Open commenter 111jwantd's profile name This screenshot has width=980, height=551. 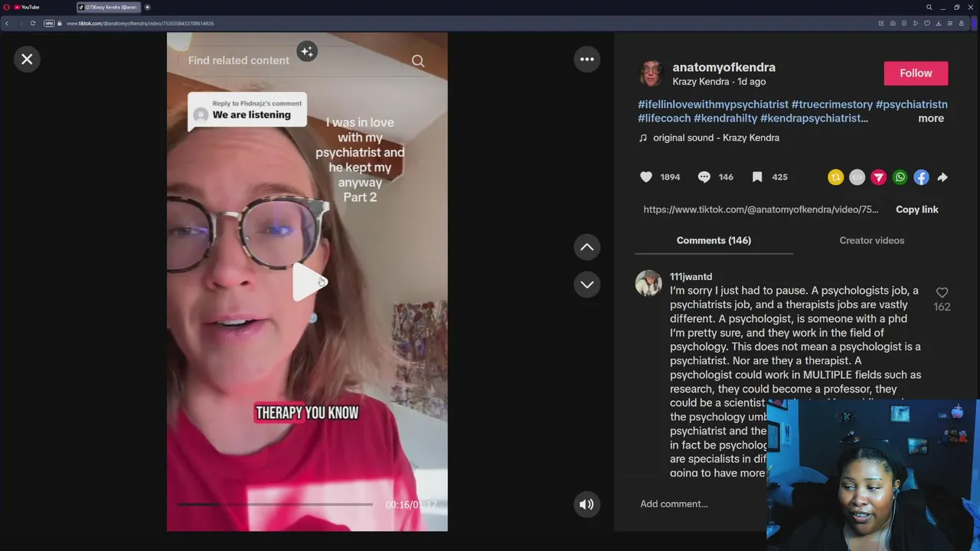point(691,276)
